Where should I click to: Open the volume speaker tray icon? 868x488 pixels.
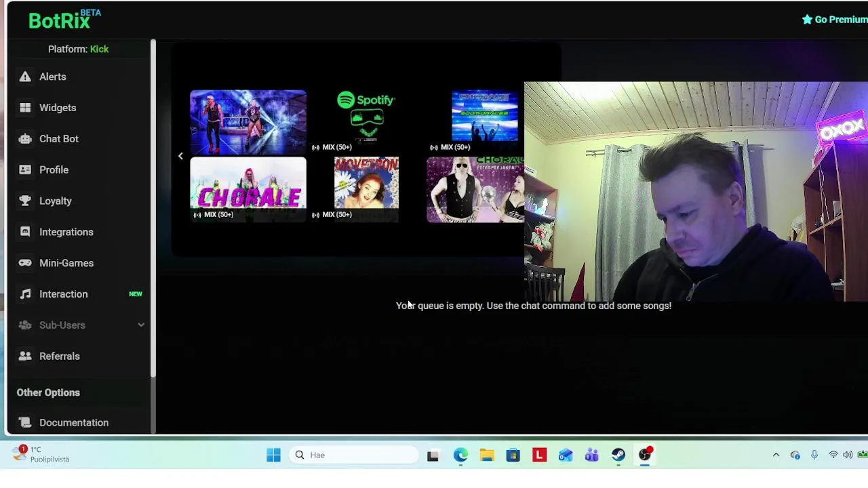click(x=848, y=455)
